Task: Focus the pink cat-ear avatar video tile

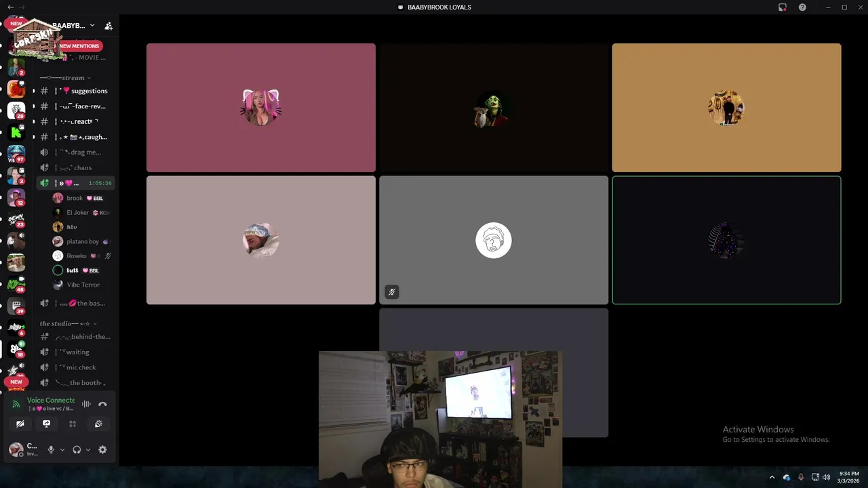Action: (x=261, y=108)
